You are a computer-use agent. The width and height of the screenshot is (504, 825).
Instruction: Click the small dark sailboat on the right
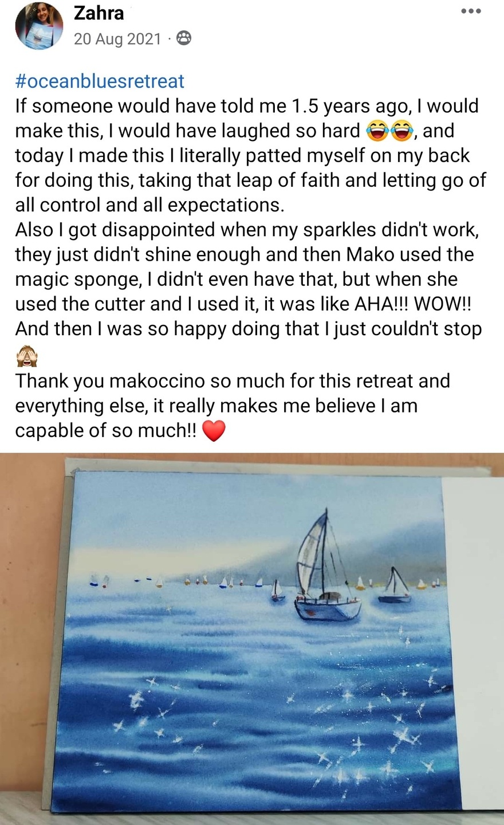pyautogui.click(x=395, y=588)
